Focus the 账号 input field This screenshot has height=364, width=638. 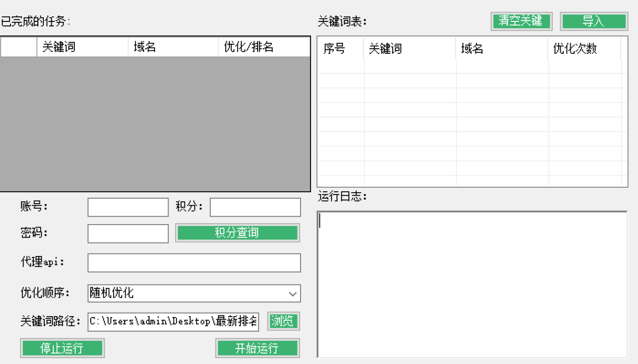click(x=128, y=208)
